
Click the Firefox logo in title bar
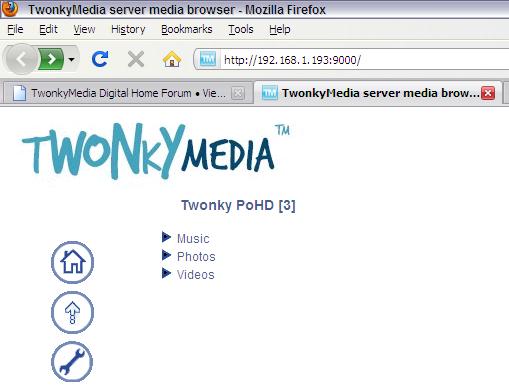[x=9, y=8]
